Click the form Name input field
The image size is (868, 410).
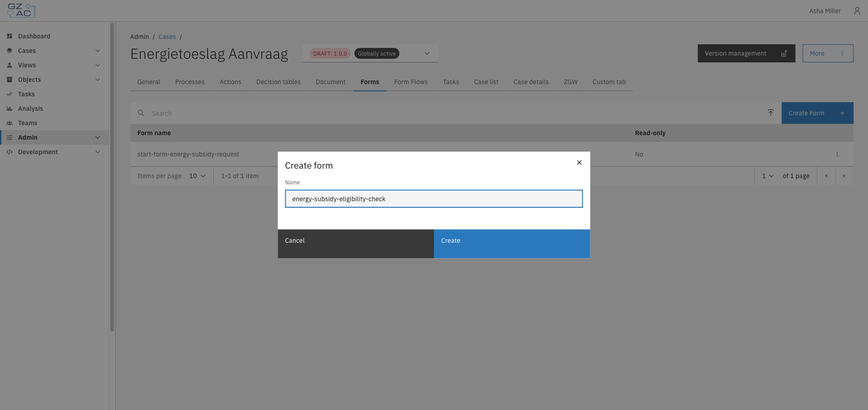[434, 199]
